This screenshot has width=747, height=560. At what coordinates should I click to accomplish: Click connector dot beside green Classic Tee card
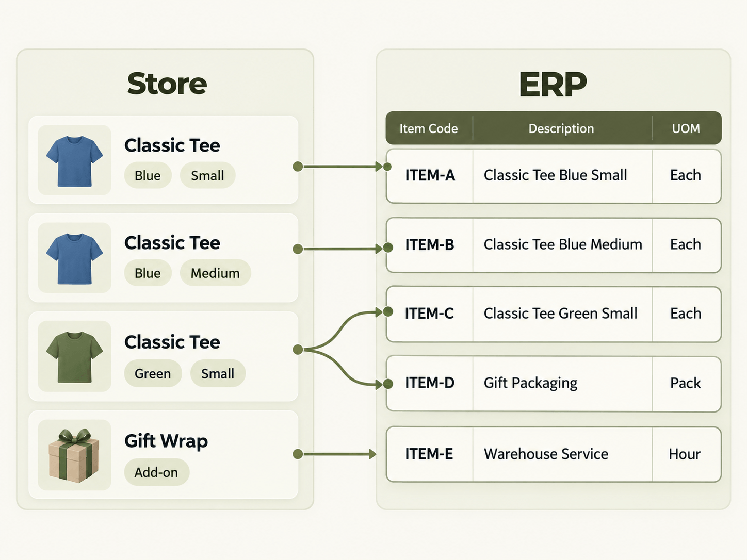pyautogui.click(x=298, y=350)
